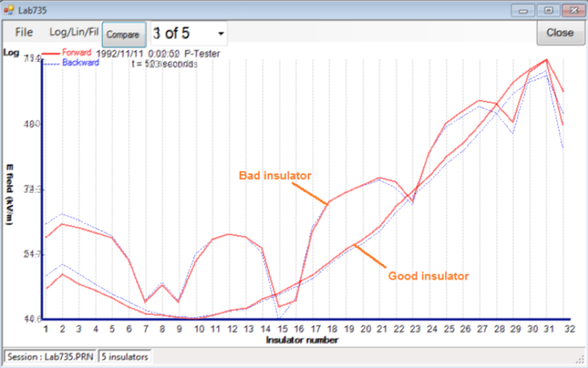The width and height of the screenshot is (588, 368).
Task: Maximize the Lab735 window
Action: [546, 10]
